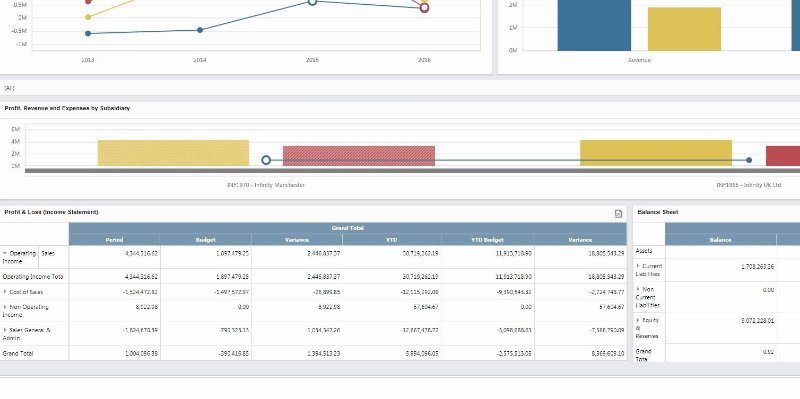Image resolution: width=800 pixels, height=399 pixels.
Task: Collapse the Operating Income row
Action: click(5, 253)
